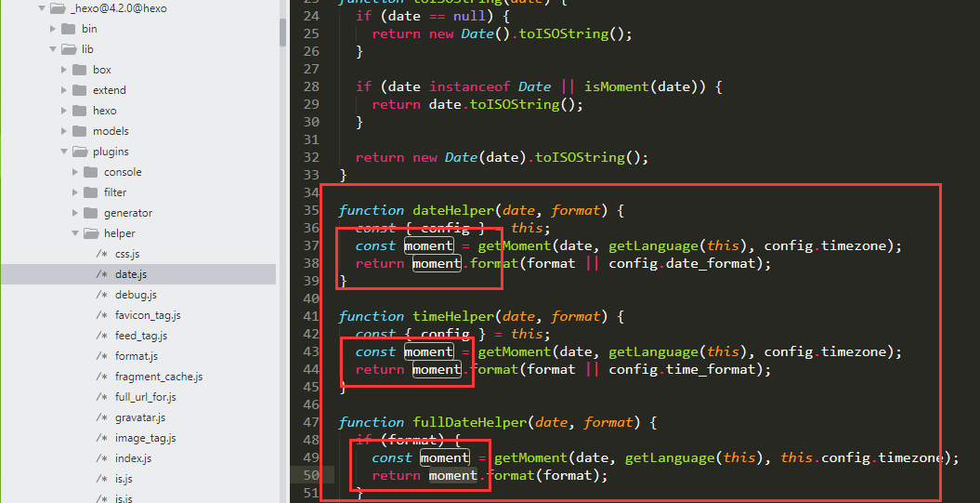This screenshot has width=980, height=503.
Task: Click the extend folder icon
Action: click(x=79, y=90)
